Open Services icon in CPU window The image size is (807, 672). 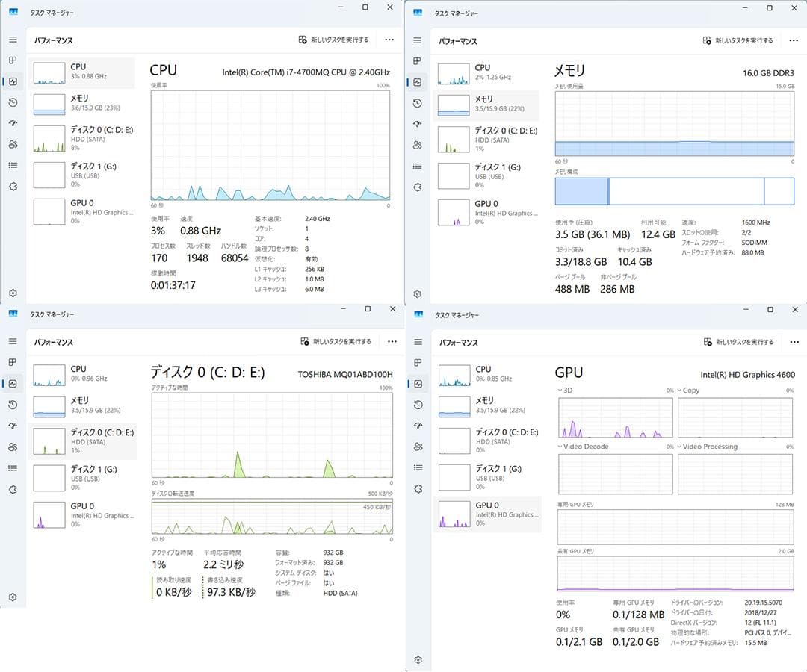coord(13,186)
